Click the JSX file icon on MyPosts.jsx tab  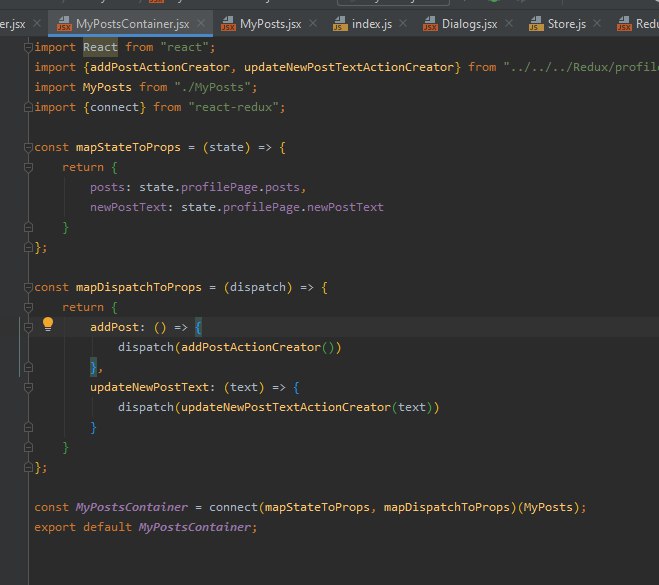229,23
